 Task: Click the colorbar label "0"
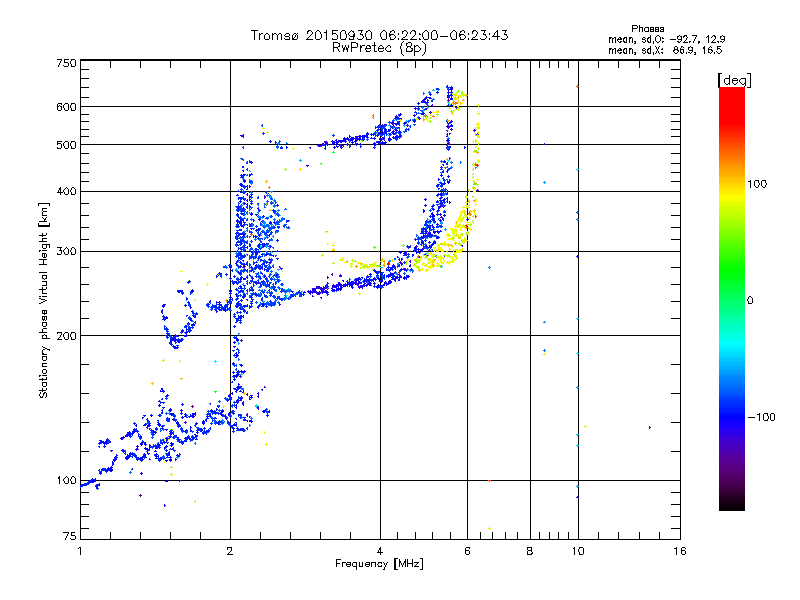pyautogui.click(x=750, y=301)
